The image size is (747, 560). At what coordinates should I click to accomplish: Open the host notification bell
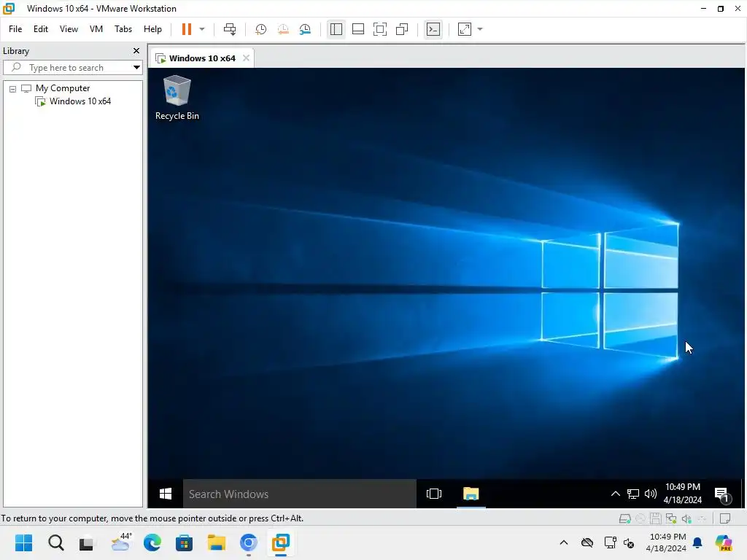pyautogui.click(x=697, y=542)
